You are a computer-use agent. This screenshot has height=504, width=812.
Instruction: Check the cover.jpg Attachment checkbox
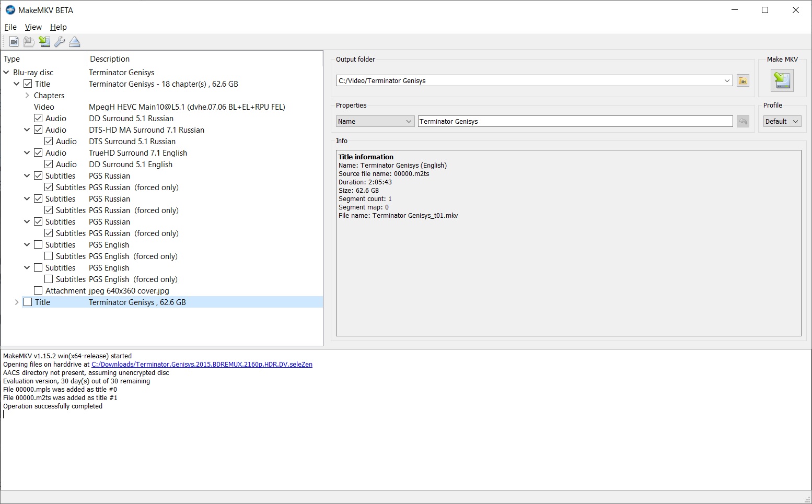click(x=38, y=291)
